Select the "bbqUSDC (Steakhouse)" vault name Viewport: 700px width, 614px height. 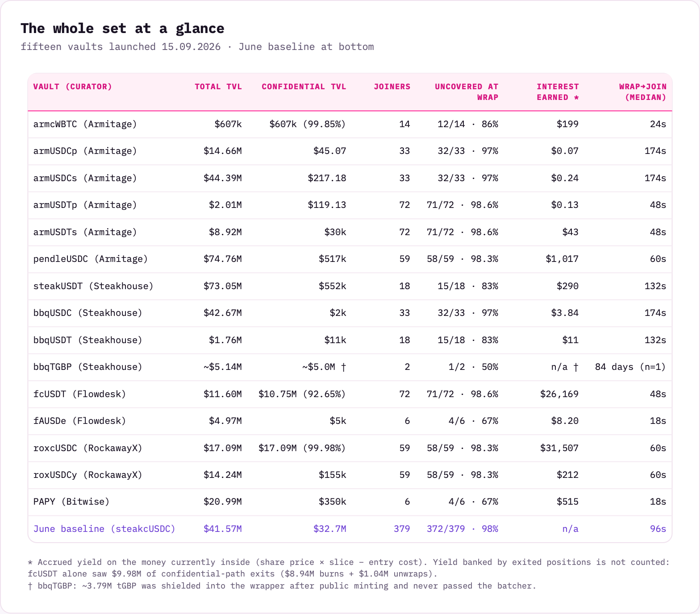click(x=88, y=313)
